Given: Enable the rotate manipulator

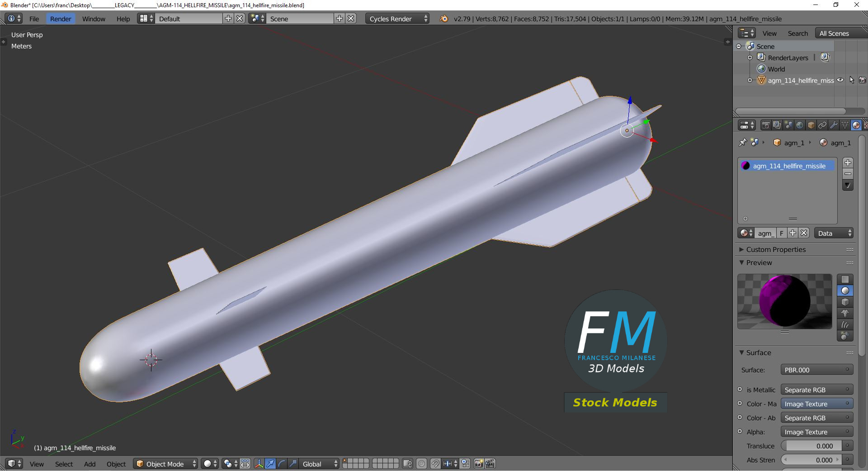Looking at the screenshot, I should [x=282, y=464].
